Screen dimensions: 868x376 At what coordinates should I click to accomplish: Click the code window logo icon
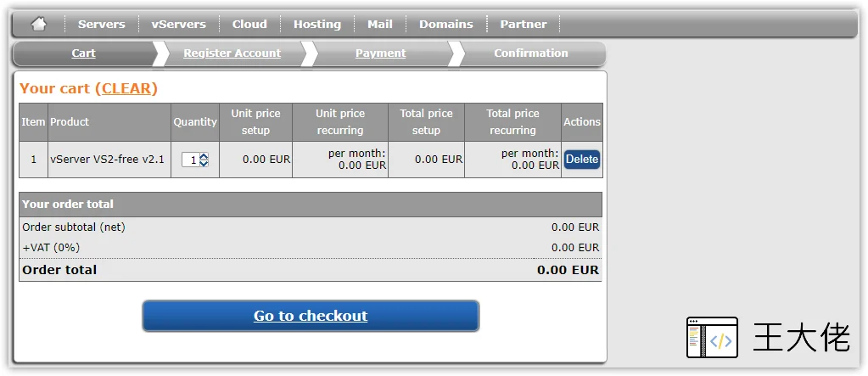(712, 337)
